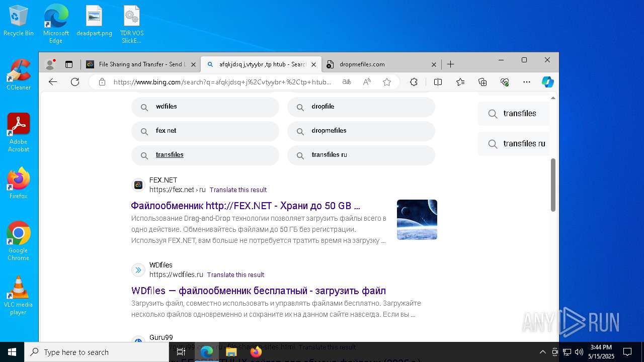Select related search dropmefiles
Viewport: 644px width, 362px height.
click(x=361, y=131)
